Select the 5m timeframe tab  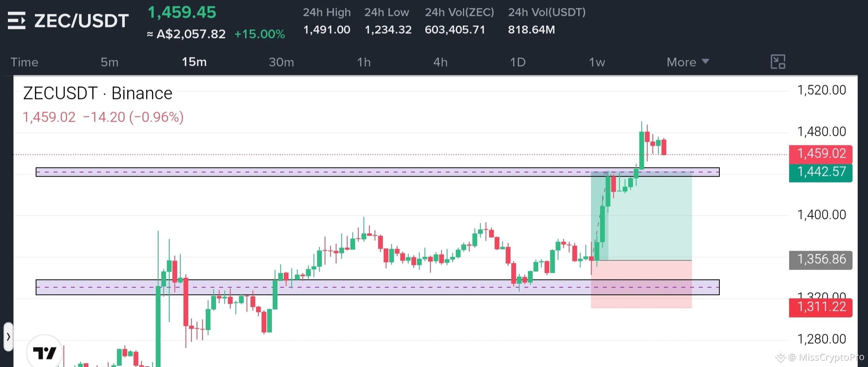coord(109,62)
